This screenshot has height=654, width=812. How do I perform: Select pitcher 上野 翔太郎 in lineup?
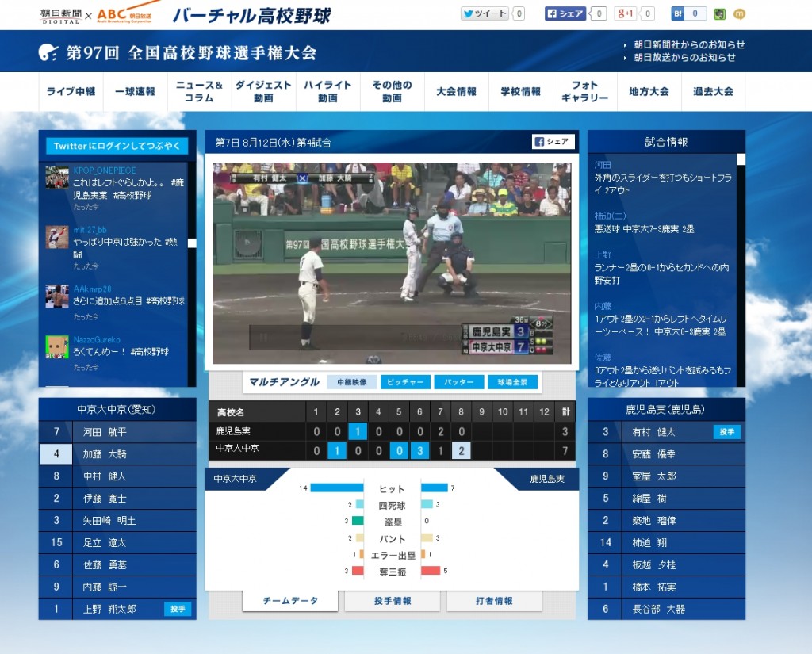[x=117, y=609]
